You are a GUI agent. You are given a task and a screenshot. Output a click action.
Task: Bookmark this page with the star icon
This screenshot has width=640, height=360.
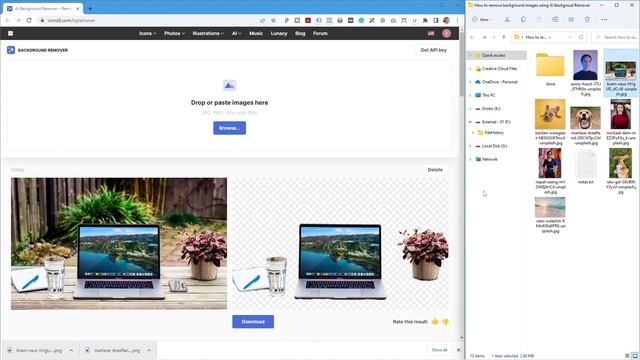tap(273, 20)
